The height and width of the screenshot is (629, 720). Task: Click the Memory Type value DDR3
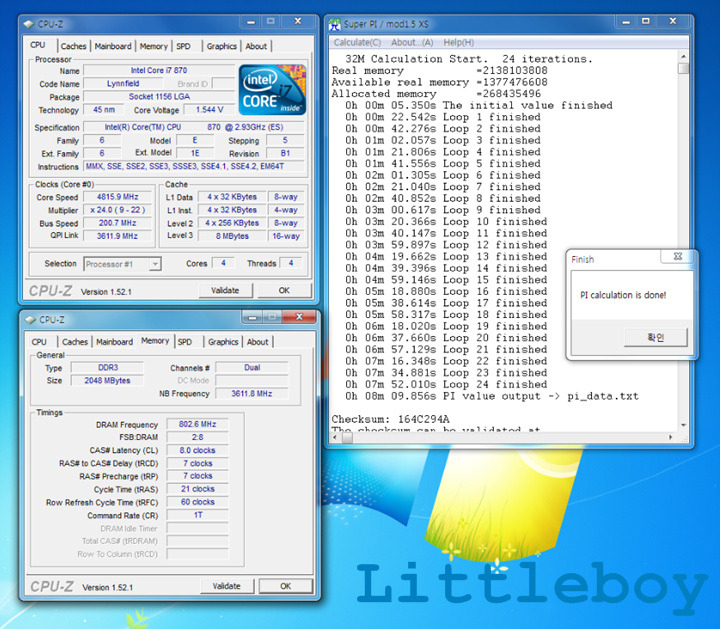point(107,368)
